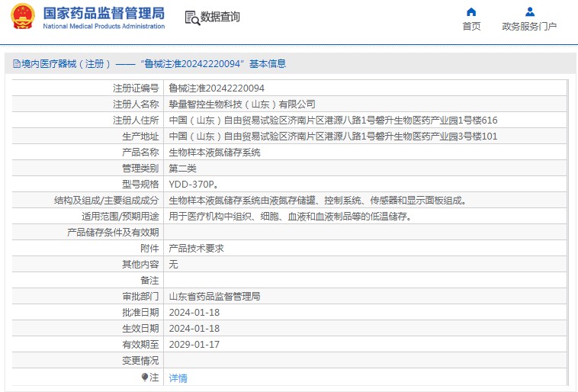Click the registrant name 挚量智控生物科技 value
Image resolution: width=578 pixels, height=392 pixels.
coord(242,104)
